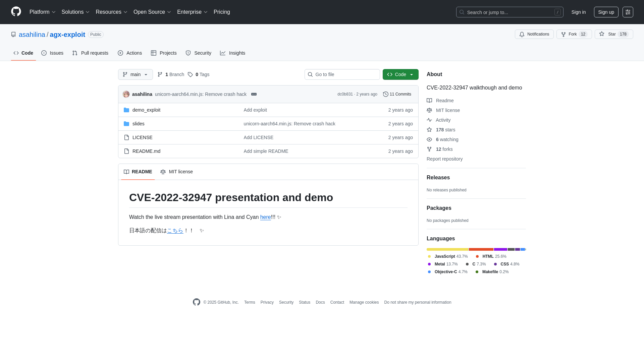Viewport: 644px width, 362px height.
Task: Star the repository using the star icon
Action: tap(602, 34)
